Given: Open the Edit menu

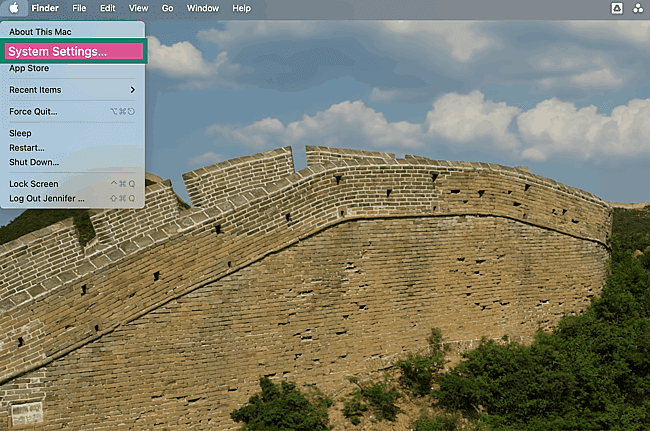Looking at the screenshot, I should [107, 8].
